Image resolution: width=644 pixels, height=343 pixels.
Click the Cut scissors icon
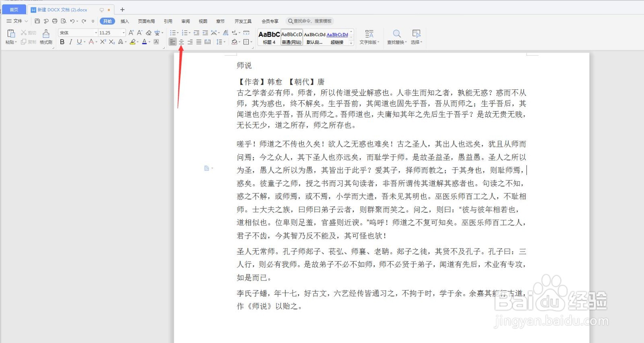[x=24, y=33]
